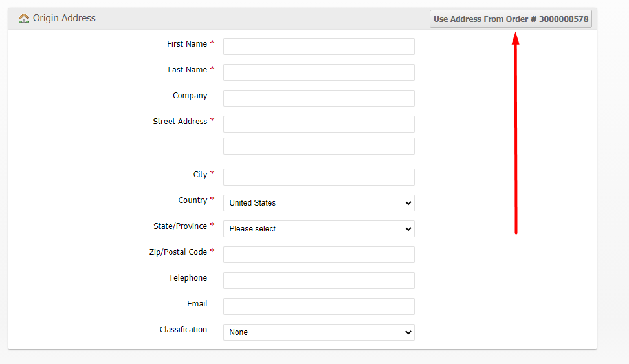Click the State/Province label
Viewport: 629px width, 364px height.
pyautogui.click(x=180, y=226)
